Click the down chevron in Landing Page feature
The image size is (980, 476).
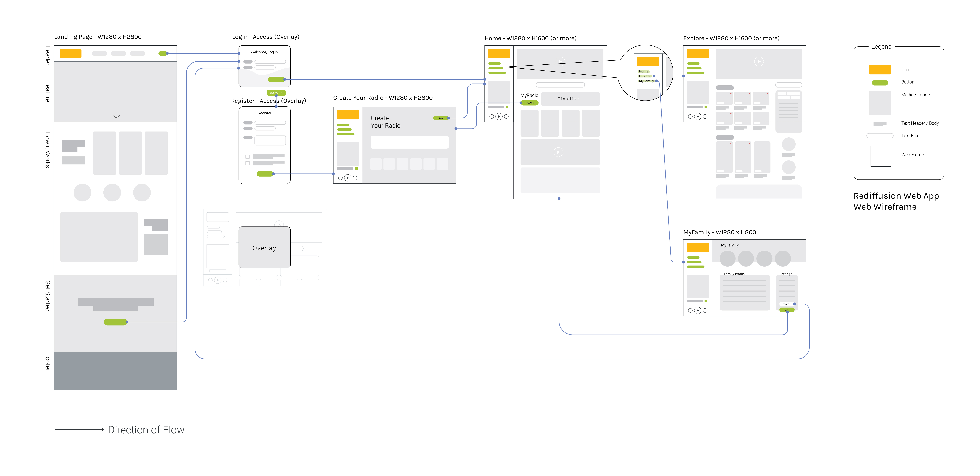click(116, 117)
